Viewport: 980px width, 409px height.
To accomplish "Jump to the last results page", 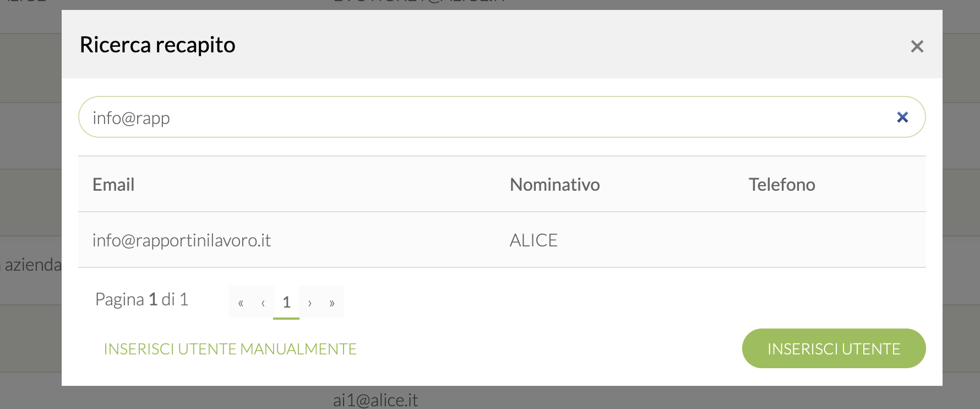I will click(332, 303).
